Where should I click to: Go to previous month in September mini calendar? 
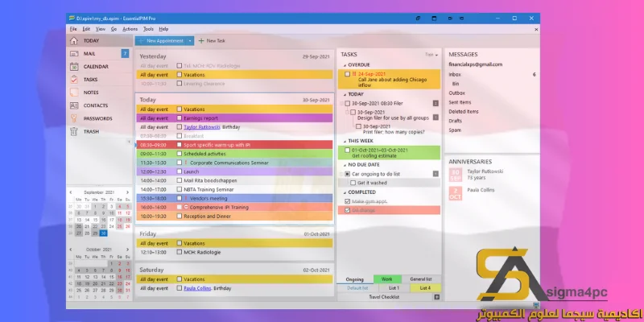71,192
